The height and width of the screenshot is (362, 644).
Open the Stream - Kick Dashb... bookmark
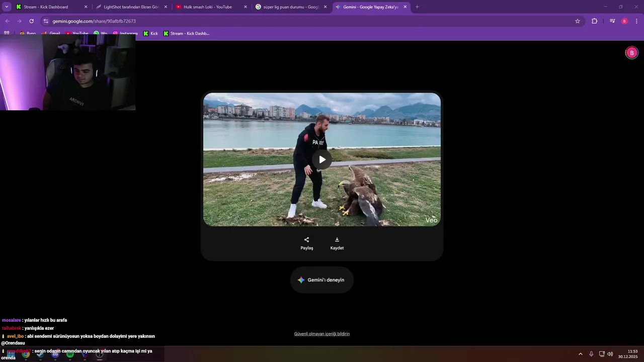186,34
